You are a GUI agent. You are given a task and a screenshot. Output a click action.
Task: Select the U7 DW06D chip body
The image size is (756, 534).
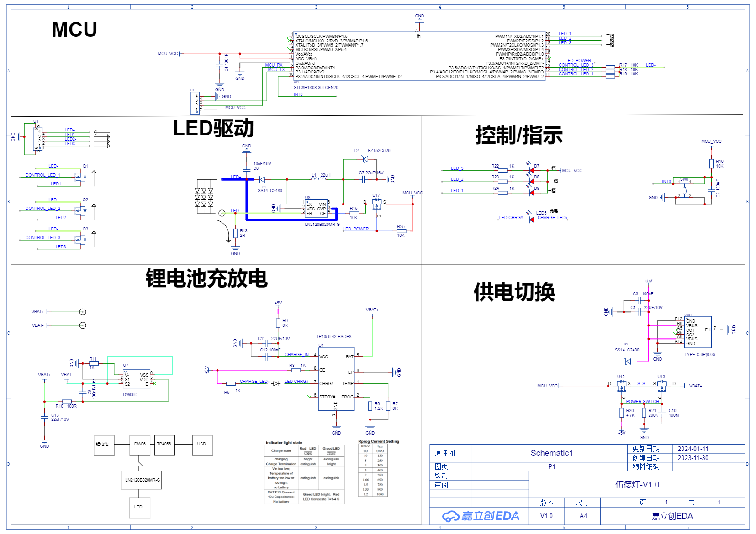click(x=137, y=380)
